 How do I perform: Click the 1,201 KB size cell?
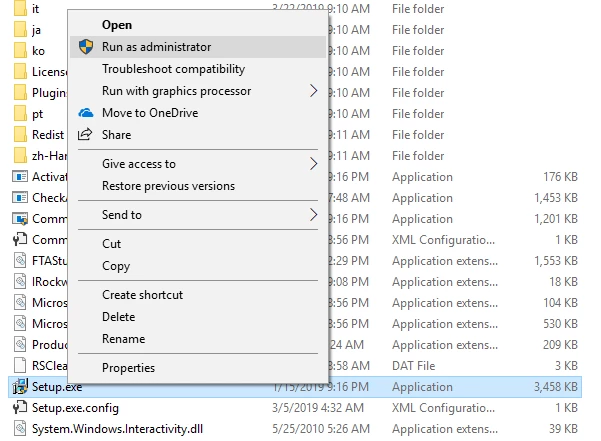point(556,219)
